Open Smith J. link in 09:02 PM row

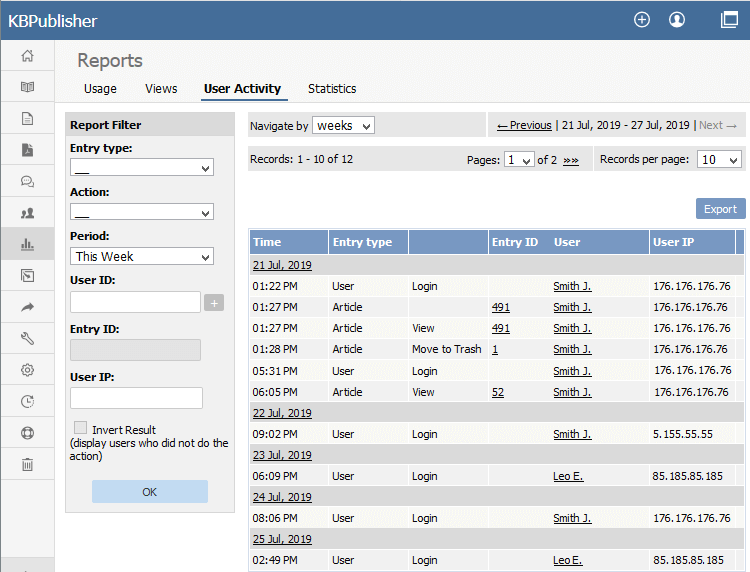[x=572, y=434]
